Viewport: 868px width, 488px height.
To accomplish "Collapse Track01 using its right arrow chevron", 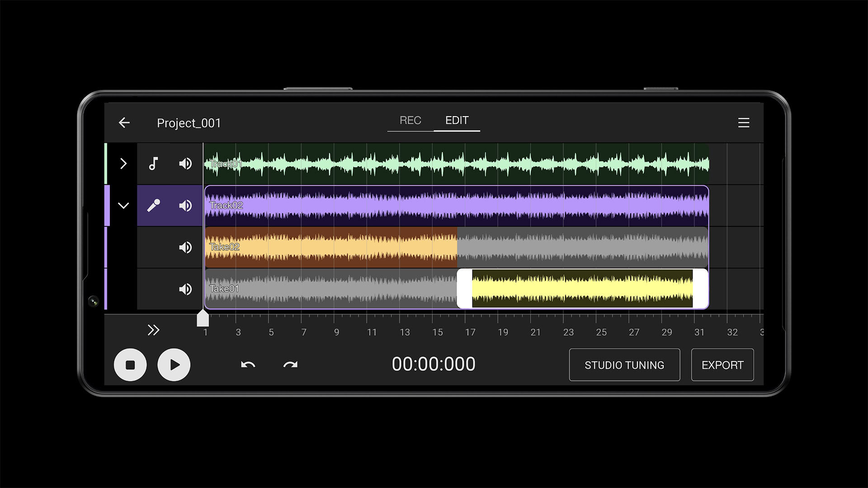I will point(123,164).
